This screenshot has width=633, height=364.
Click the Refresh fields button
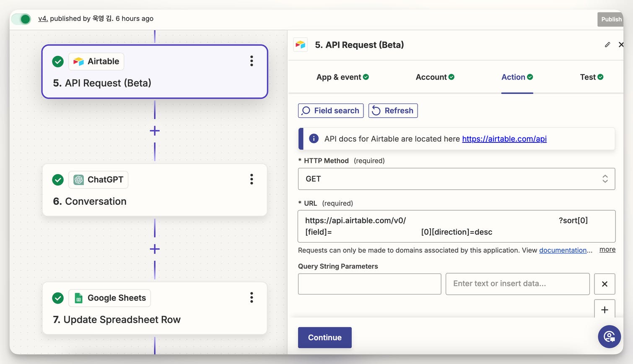coord(393,111)
